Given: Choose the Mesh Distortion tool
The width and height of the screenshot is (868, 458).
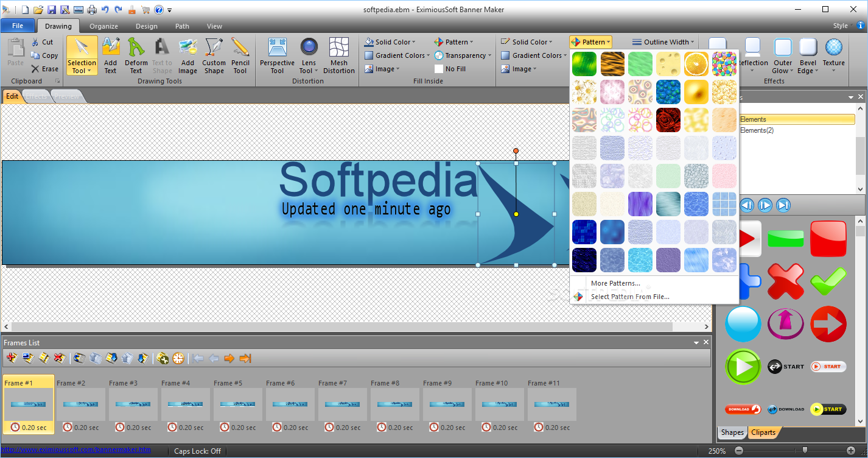Looking at the screenshot, I should pos(339,55).
